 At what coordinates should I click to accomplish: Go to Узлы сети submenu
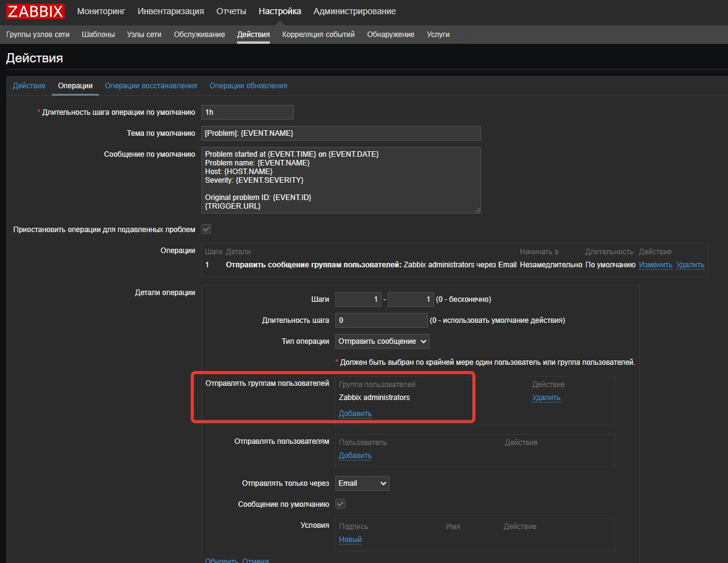(144, 35)
